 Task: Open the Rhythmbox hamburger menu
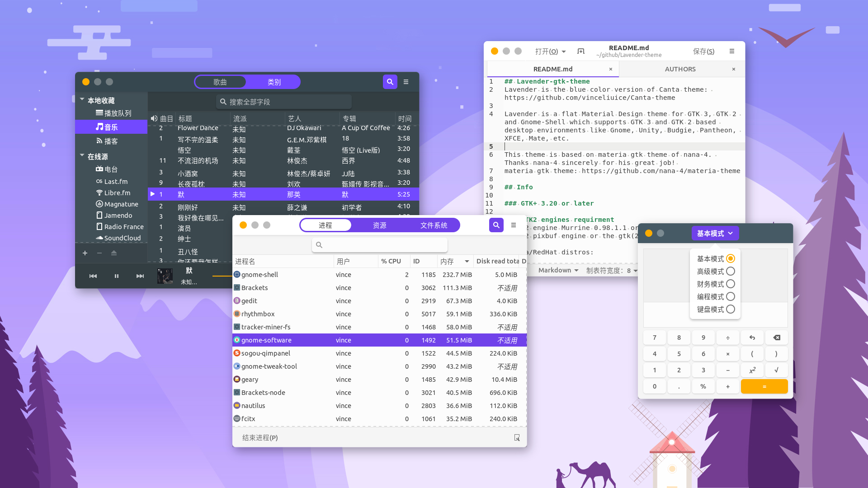[406, 82]
